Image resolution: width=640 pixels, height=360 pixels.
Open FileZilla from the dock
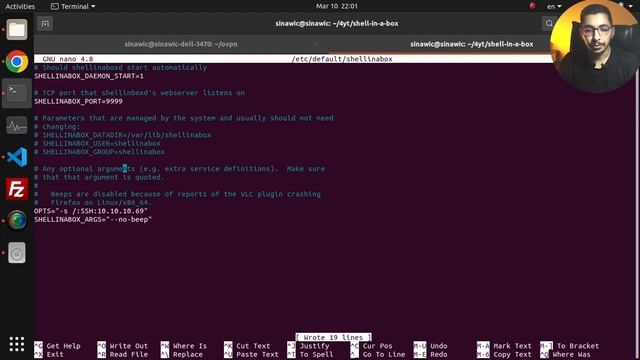(x=17, y=189)
